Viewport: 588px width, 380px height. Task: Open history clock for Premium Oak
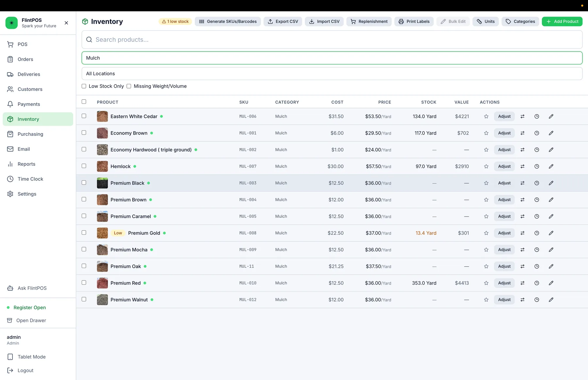tap(537, 266)
